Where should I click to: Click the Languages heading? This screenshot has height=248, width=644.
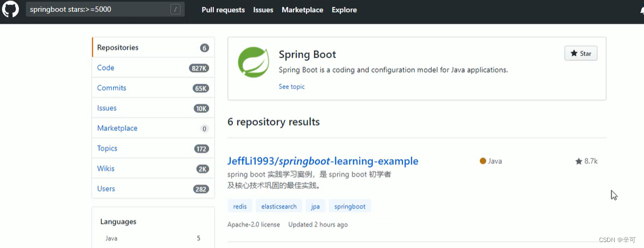pos(118,221)
